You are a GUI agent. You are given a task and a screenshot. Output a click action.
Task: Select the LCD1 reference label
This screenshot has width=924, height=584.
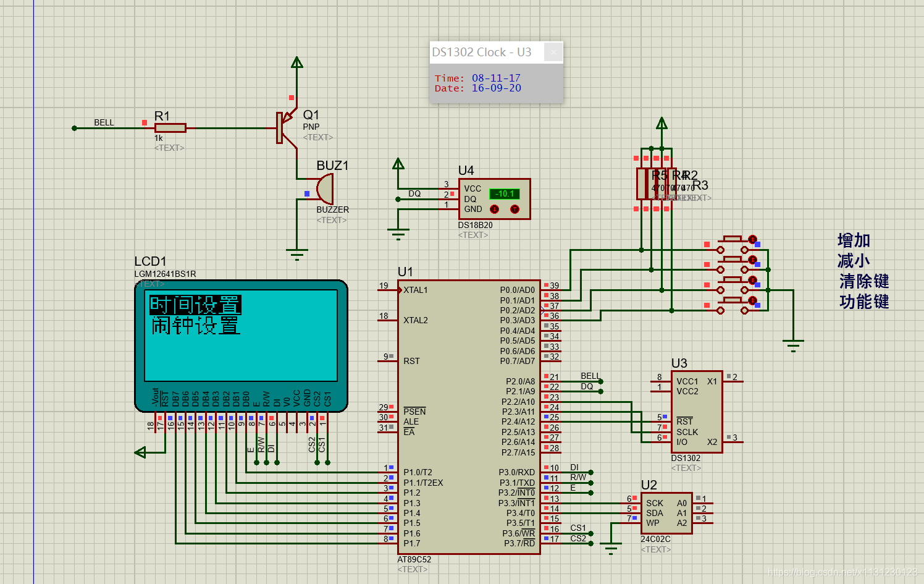pos(150,261)
